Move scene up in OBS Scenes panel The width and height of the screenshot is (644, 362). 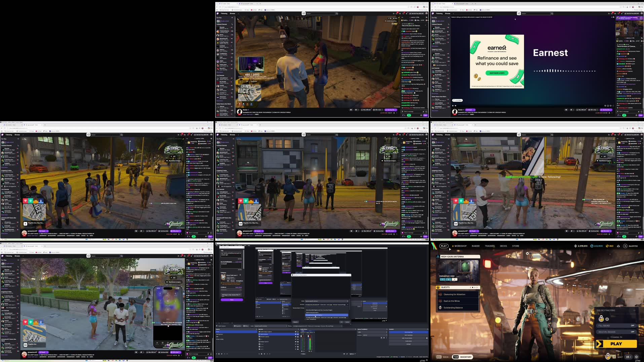[x=225, y=354]
